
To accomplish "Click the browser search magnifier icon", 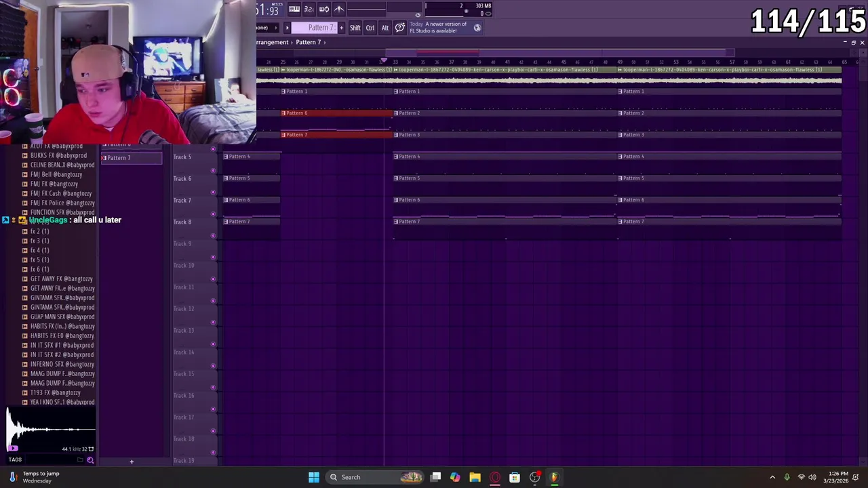I will click(90, 460).
